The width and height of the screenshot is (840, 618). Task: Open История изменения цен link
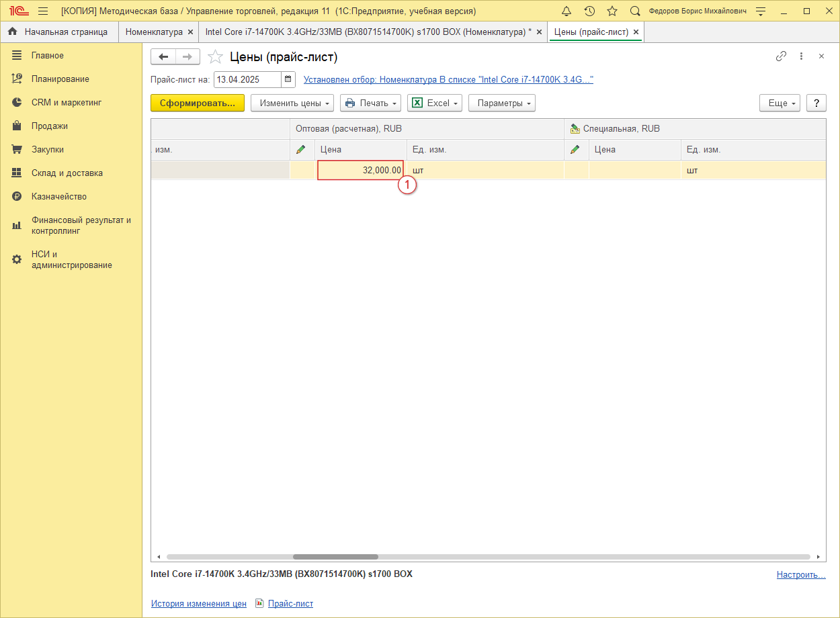pos(199,604)
